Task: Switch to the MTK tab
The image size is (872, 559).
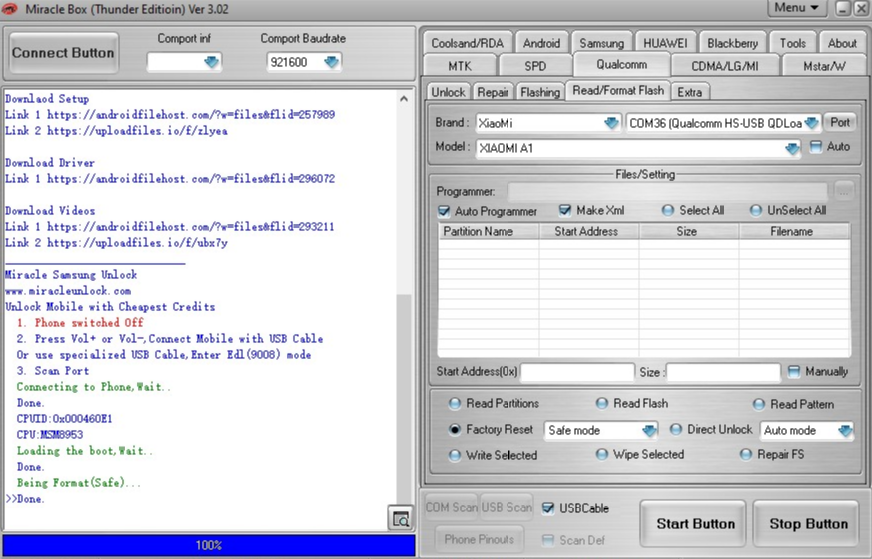Action: pos(460,66)
